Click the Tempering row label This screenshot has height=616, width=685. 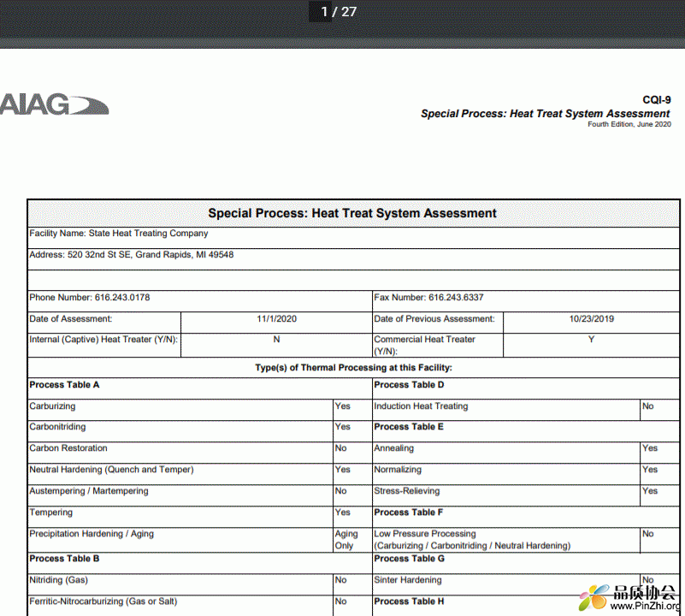[x=50, y=512]
